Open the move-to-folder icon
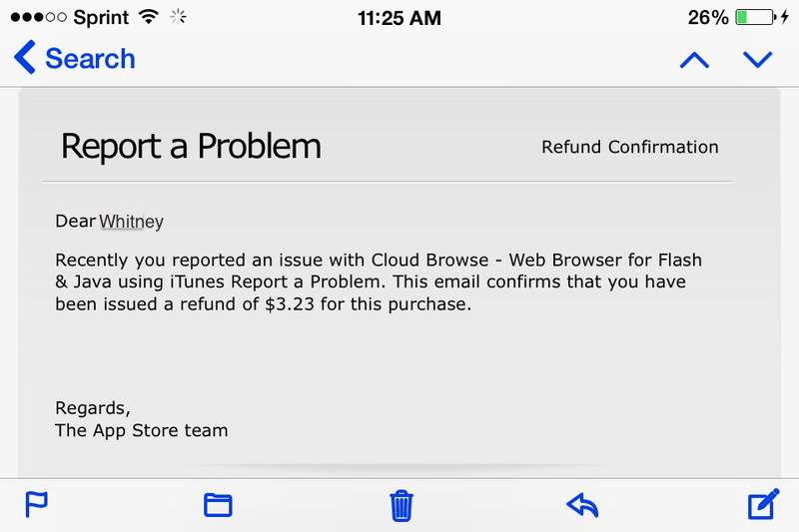Screen dimensions: 799x532 click(218, 505)
